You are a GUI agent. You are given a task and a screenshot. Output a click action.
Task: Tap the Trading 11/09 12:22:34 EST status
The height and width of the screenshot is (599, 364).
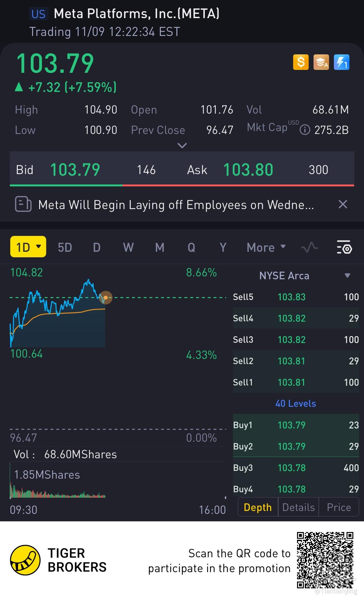point(105,32)
